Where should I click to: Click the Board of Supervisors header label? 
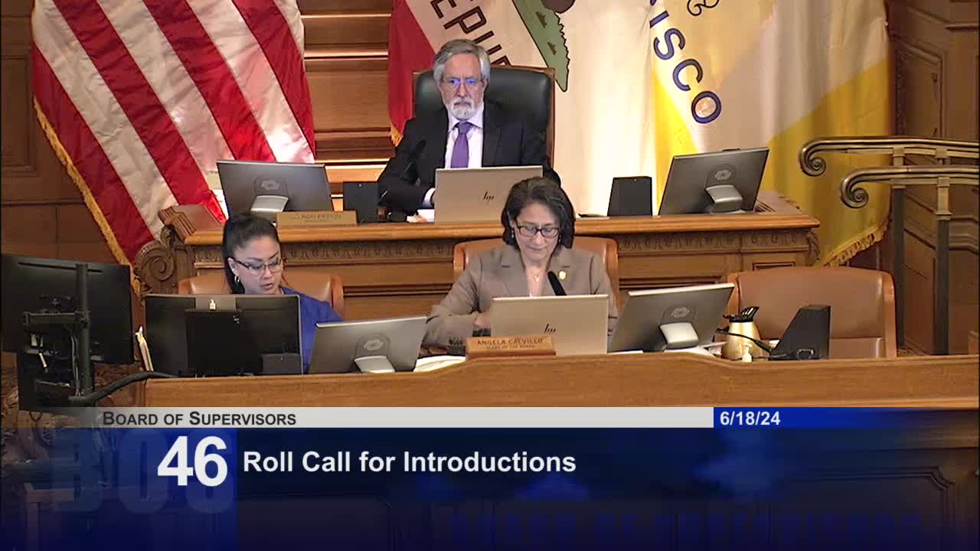click(x=199, y=419)
